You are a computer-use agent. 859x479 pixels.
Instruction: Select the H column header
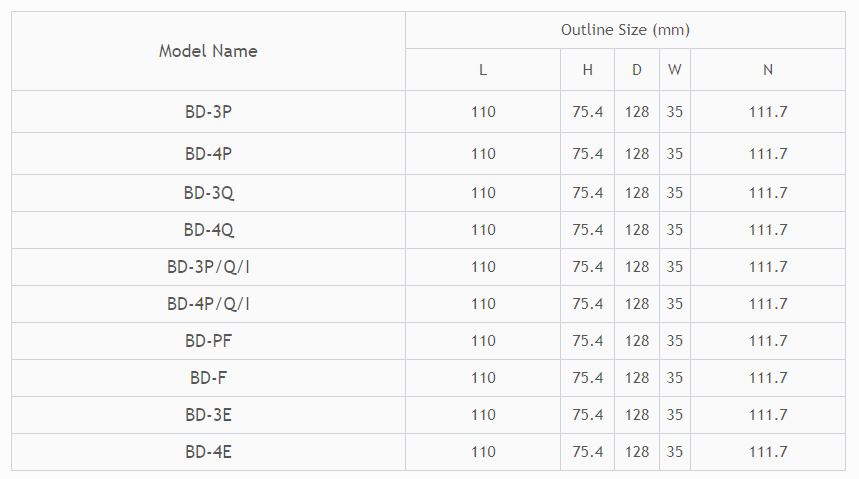click(x=588, y=70)
